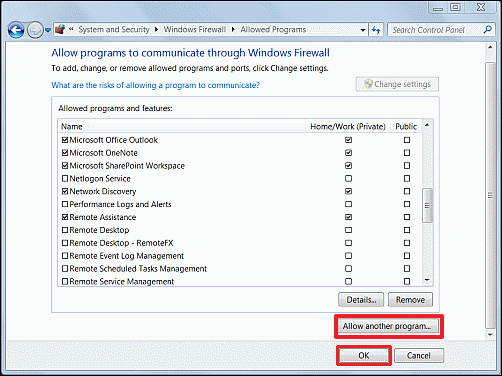Click the Forward navigation arrow
The height and width of the screenshot is (376, 502).
pos(35,30)
